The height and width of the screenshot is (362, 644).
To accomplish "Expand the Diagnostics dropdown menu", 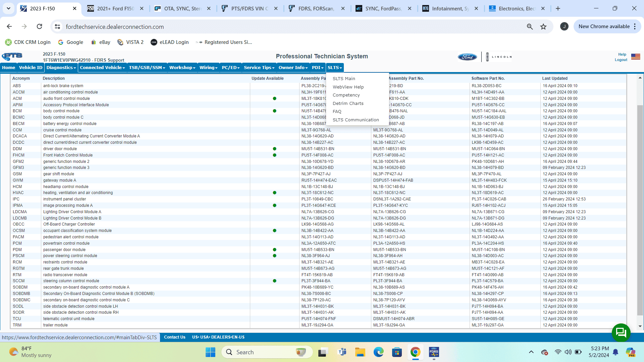I will point(61,68).
